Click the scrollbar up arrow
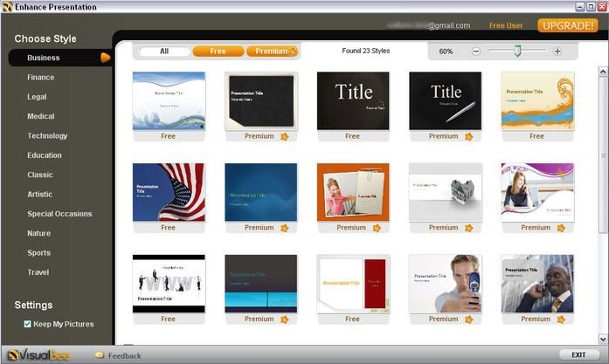The image size is (609, 364). (603, 72)
